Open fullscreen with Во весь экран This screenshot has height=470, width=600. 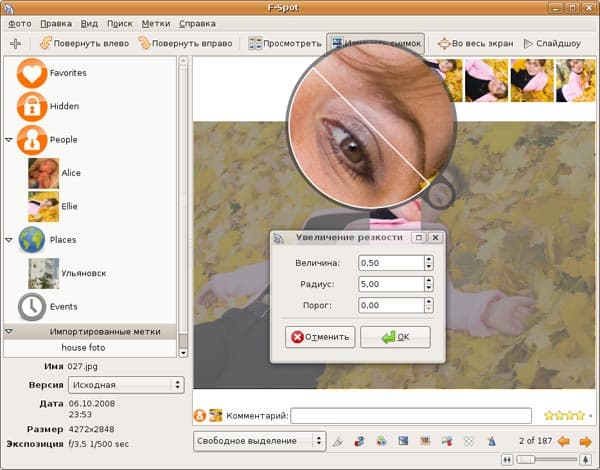tap(476, 43)
